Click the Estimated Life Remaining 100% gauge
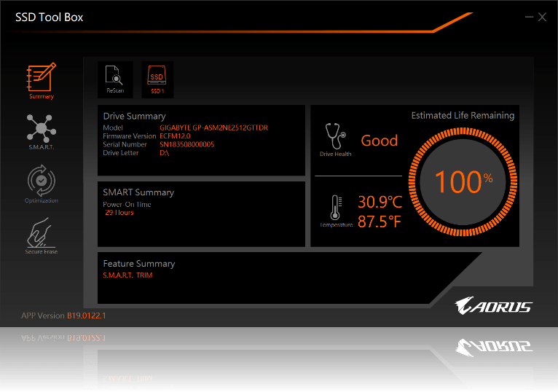Image resolution: width=558 pixels, height=392 pixels. [x=462, y=182]
